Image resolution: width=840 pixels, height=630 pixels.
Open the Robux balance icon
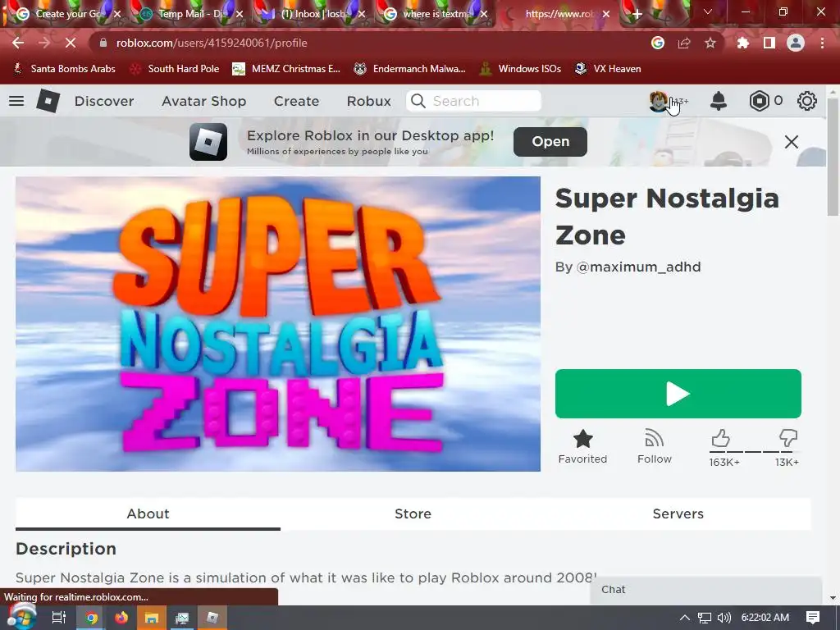coord(759,101)
